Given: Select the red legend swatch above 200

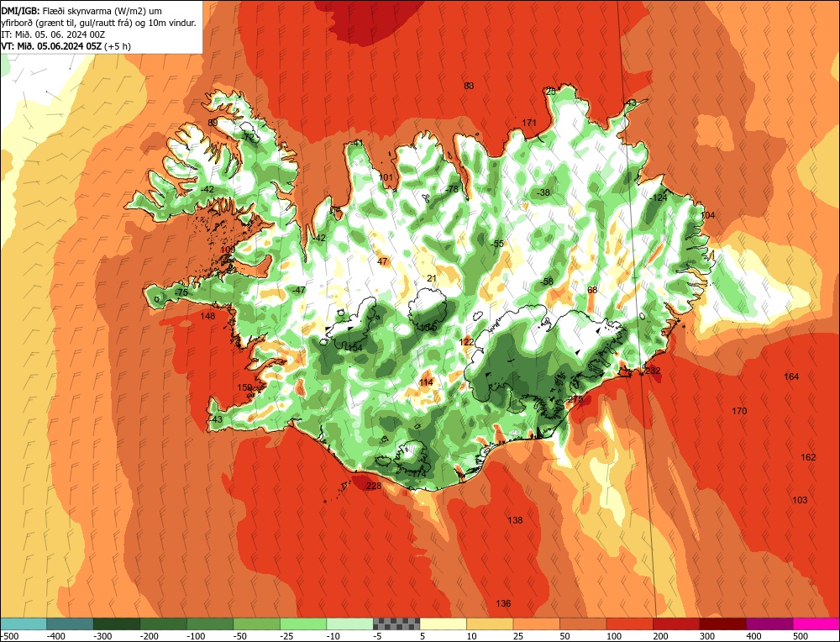Looking at the screenshot, I should [x=676, y=624].
